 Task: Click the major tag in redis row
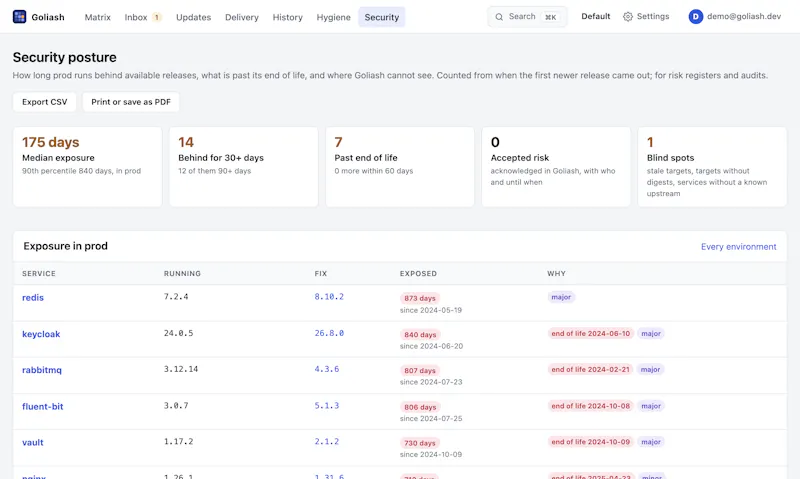pos(561,297)
